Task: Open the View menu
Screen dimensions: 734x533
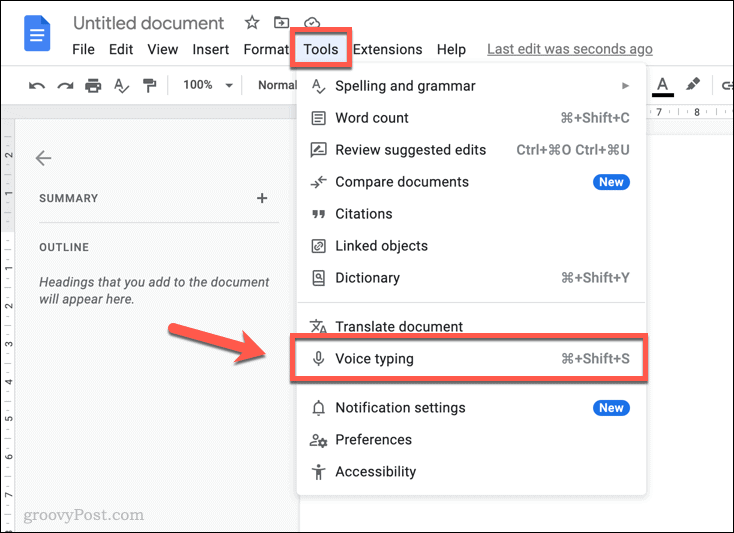Action: coord(162,49)
